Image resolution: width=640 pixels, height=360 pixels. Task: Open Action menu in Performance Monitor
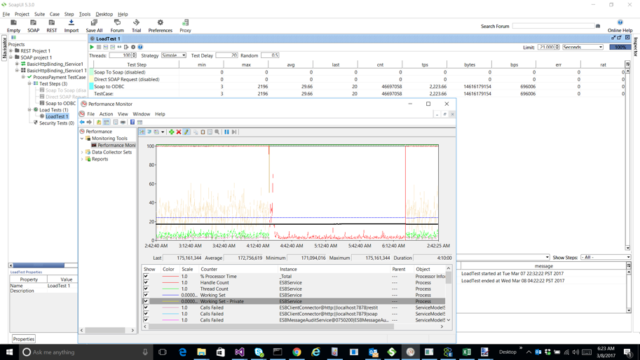106,114
